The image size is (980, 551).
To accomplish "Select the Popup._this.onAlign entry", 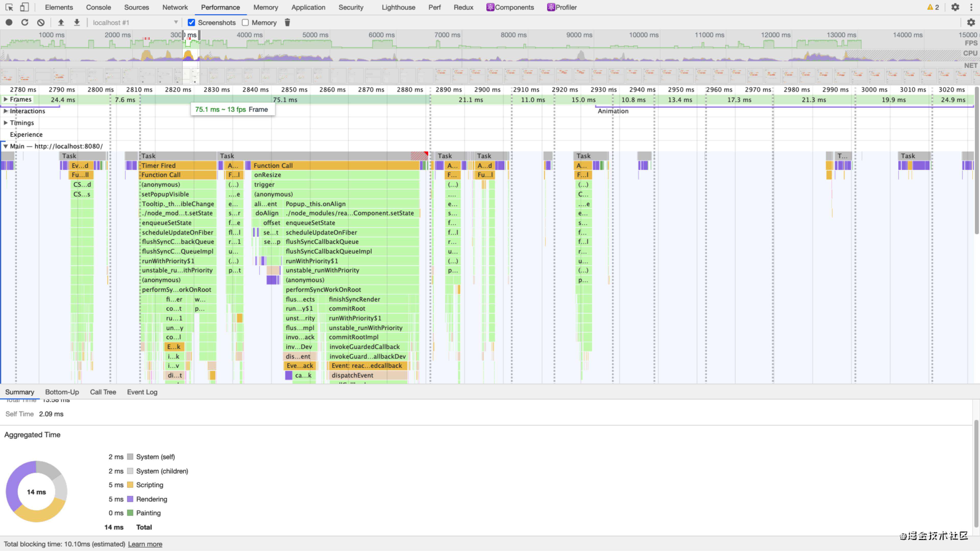I will 351,204.
